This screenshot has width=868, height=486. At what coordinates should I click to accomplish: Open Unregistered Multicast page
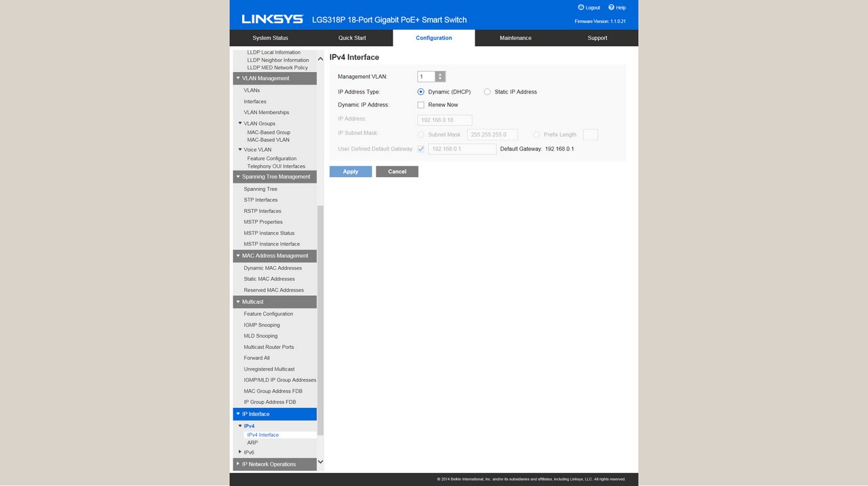[269, 369]
